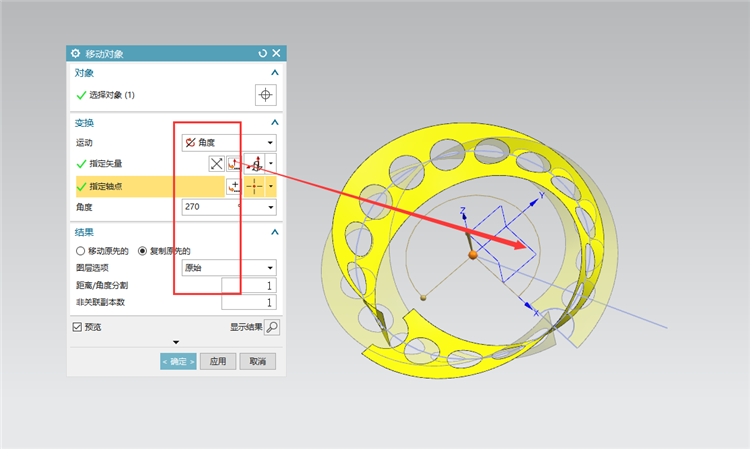Click the 取消 button
This screenshot has width=750, height=449.
[257, 361]
